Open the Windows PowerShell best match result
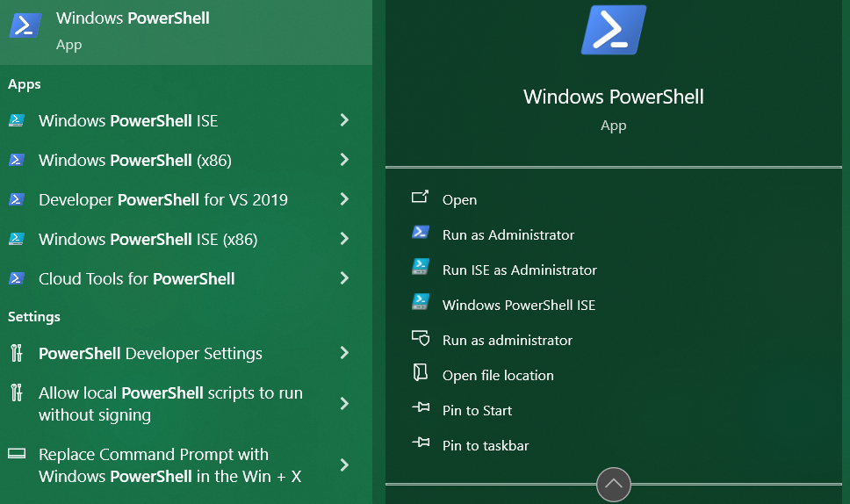 (x=186, y=32)
